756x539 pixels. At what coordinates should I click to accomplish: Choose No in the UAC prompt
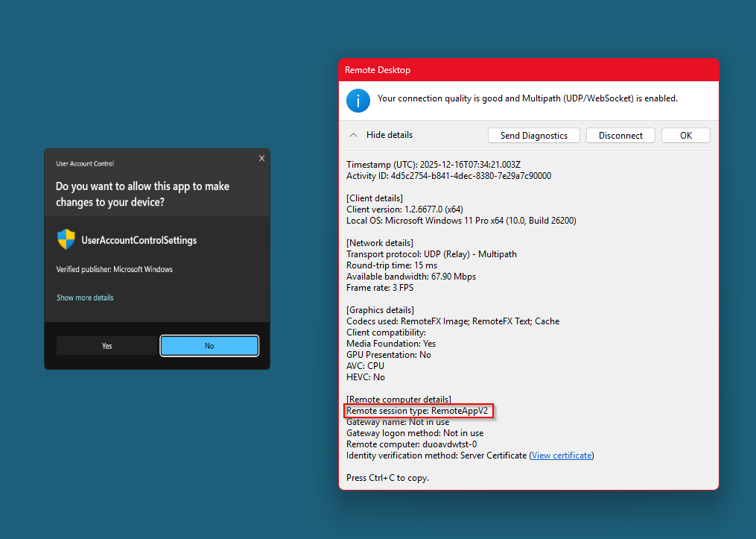click(x=209, y=346)
